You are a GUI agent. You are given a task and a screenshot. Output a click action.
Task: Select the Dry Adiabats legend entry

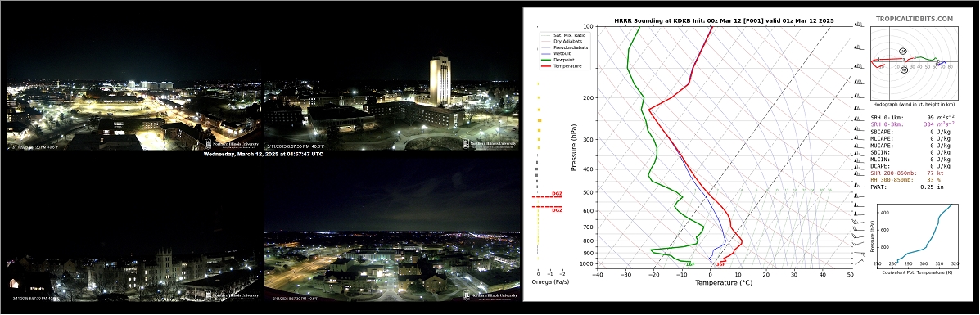coord(560,41)
